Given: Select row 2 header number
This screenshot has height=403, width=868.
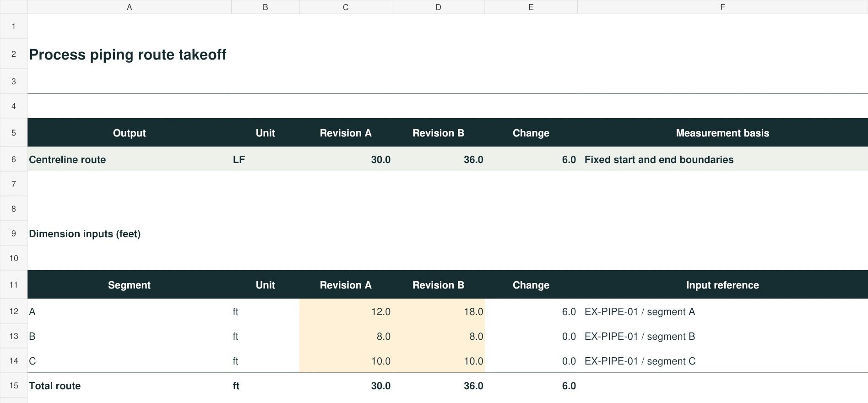Looking at the screenshot, I should pos(14,54).
